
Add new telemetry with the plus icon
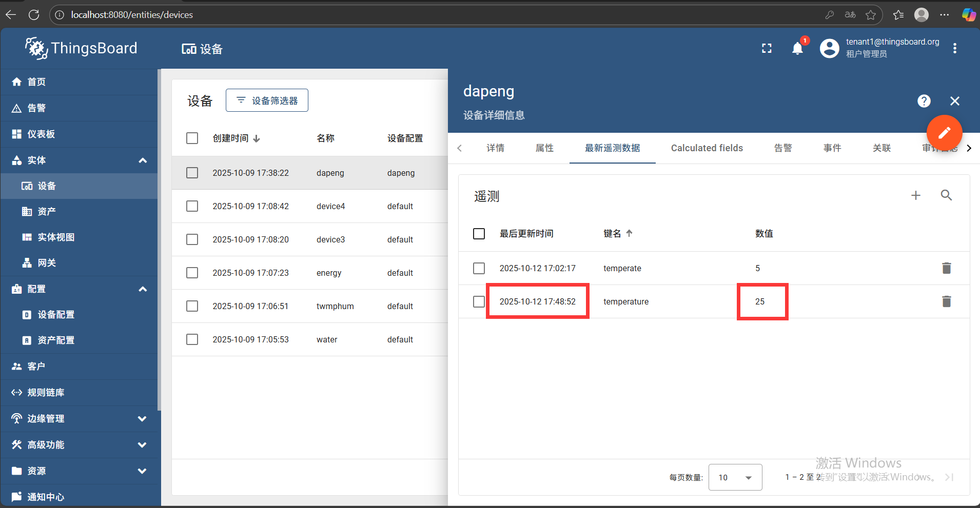[916, 195]
